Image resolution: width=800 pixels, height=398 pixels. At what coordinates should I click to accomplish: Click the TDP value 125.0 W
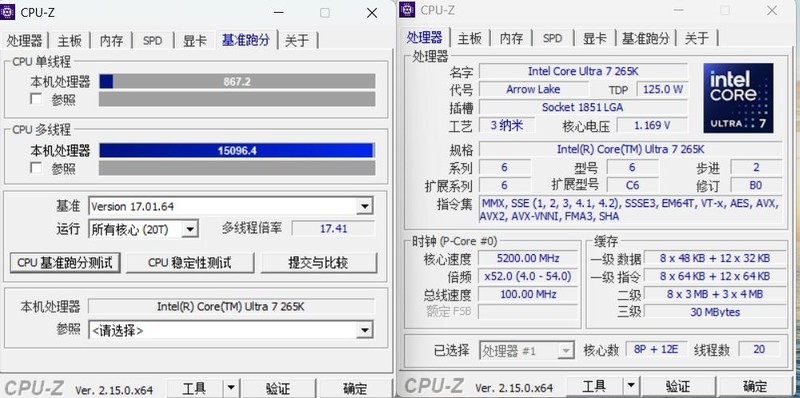click(x=662, y=89)
